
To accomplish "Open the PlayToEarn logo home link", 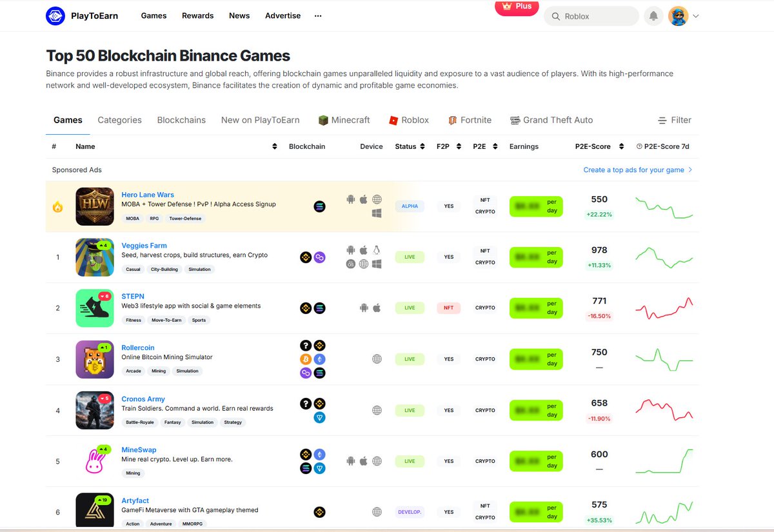I will coord(82,16).
